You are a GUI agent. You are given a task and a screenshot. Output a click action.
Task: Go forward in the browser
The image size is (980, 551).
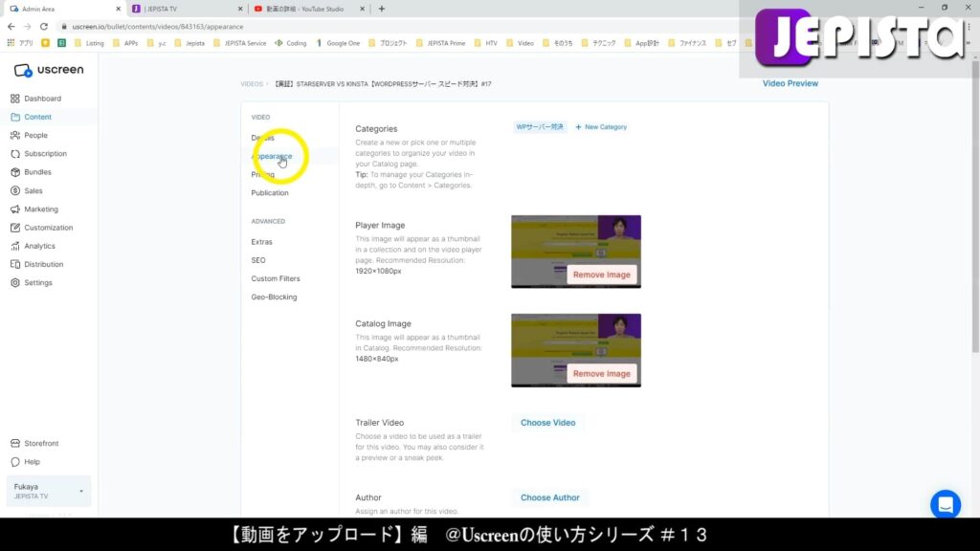27,27
